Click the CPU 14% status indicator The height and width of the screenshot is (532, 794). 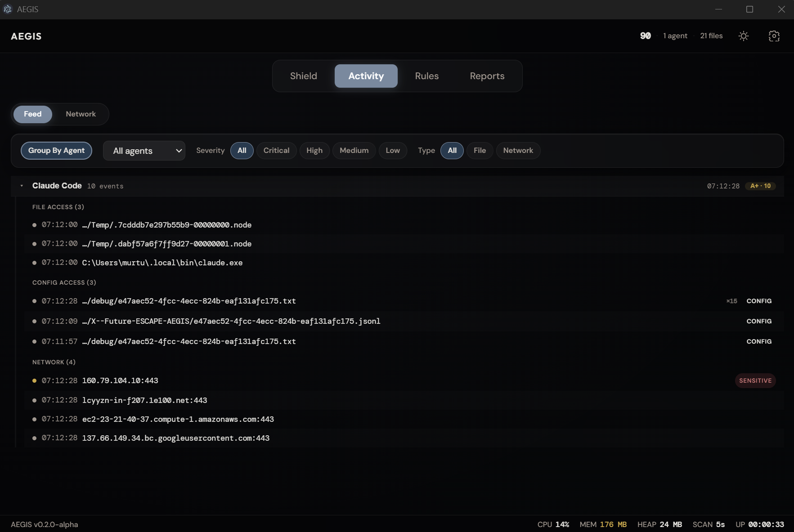(553, 524)
